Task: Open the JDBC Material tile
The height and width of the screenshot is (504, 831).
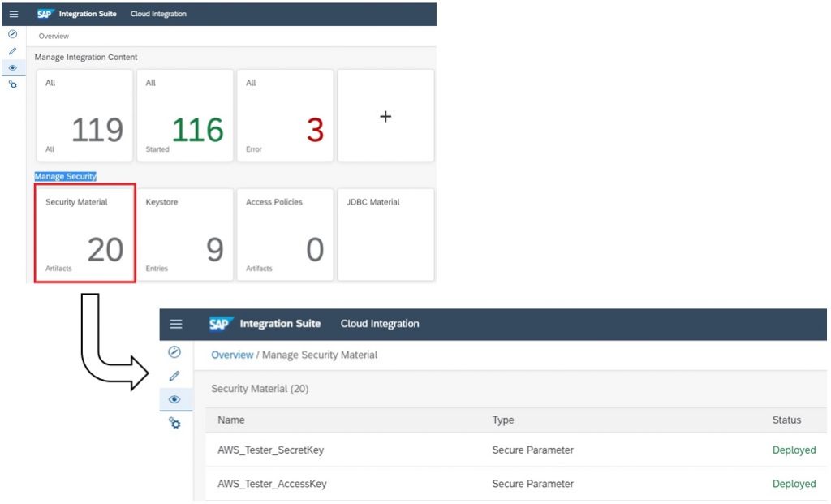Action: click(x=385, y=235)
